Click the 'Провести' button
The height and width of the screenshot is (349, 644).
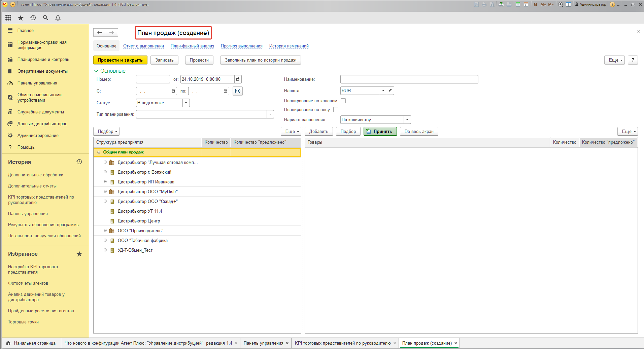(x=199, y=60)
